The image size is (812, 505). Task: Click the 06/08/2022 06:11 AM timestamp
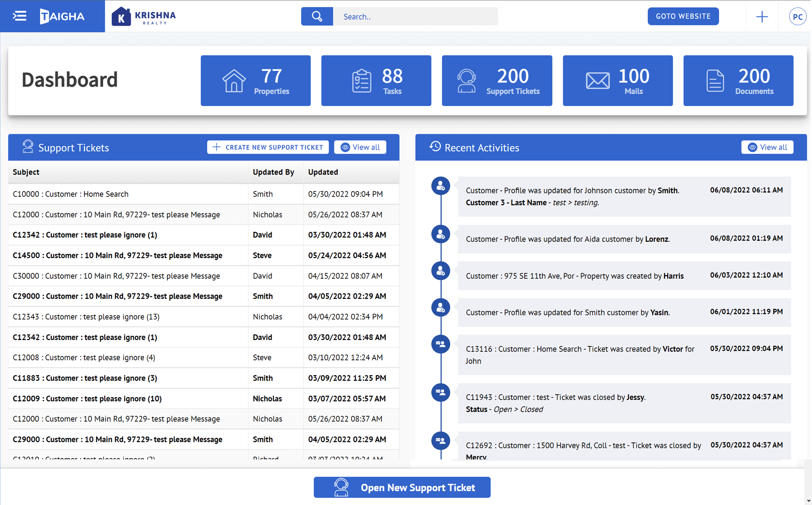pyautogui.click(x=746, y=190)
